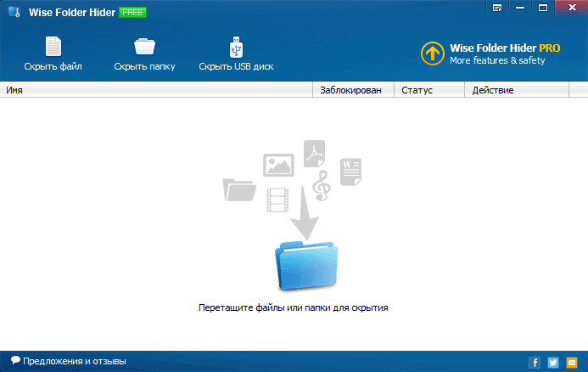Click the blue drop-target folder

(306, 266)
